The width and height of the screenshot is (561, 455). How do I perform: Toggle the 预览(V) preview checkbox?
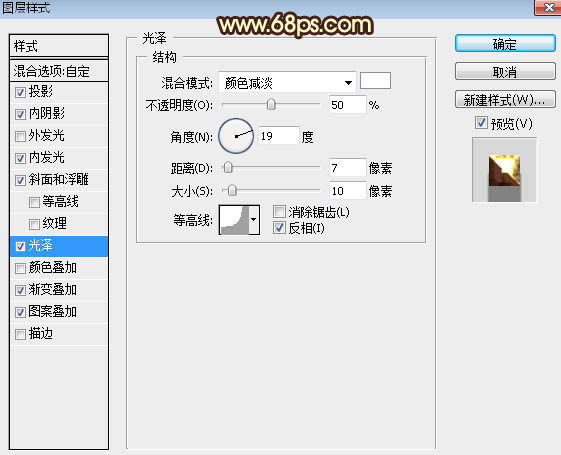coord(481,123)
